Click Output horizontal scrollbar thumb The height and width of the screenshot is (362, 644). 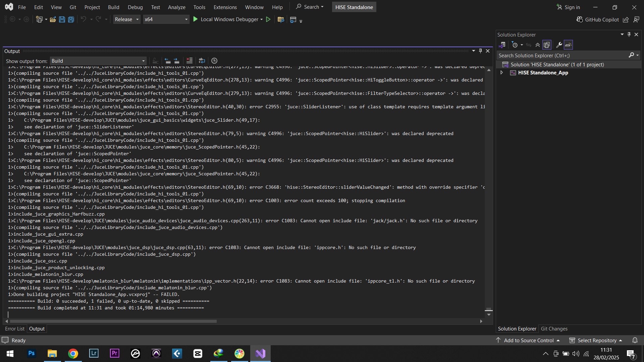pyautogui.click(x=113, y=321)
